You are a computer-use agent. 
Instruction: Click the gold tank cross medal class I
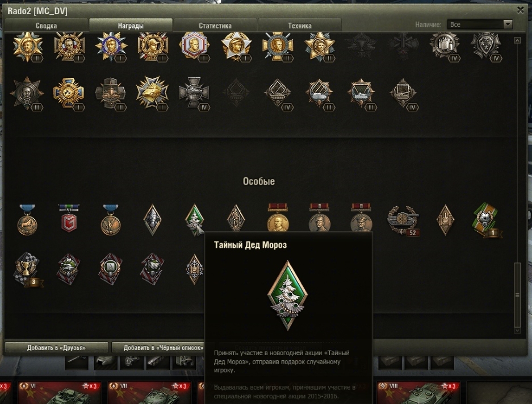(x=152, y=93)
